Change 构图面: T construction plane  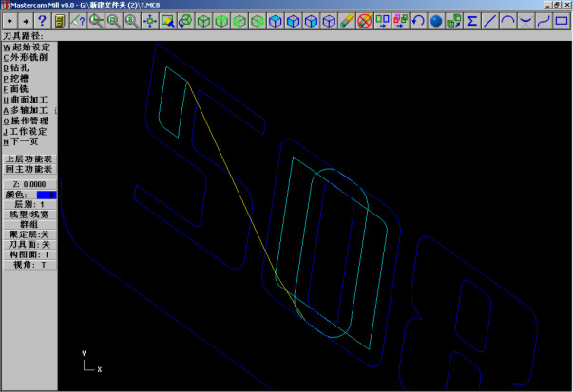29,254
